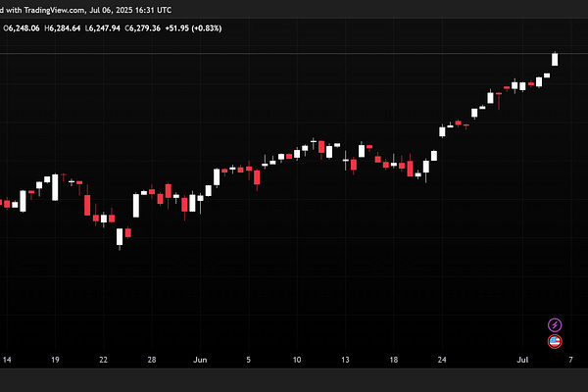Click the latest white candlestick at the chart's peak
The image size is (588, 392).
point(555,59)
